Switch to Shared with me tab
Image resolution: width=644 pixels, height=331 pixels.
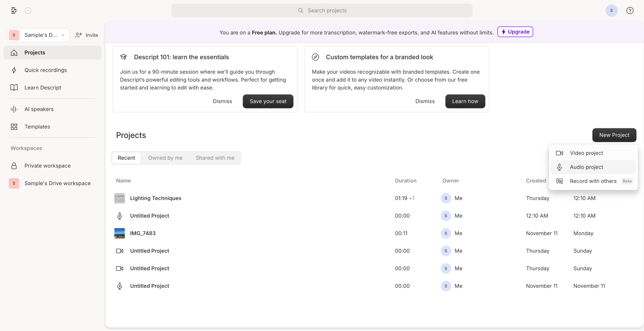click(x=215, y=158)
